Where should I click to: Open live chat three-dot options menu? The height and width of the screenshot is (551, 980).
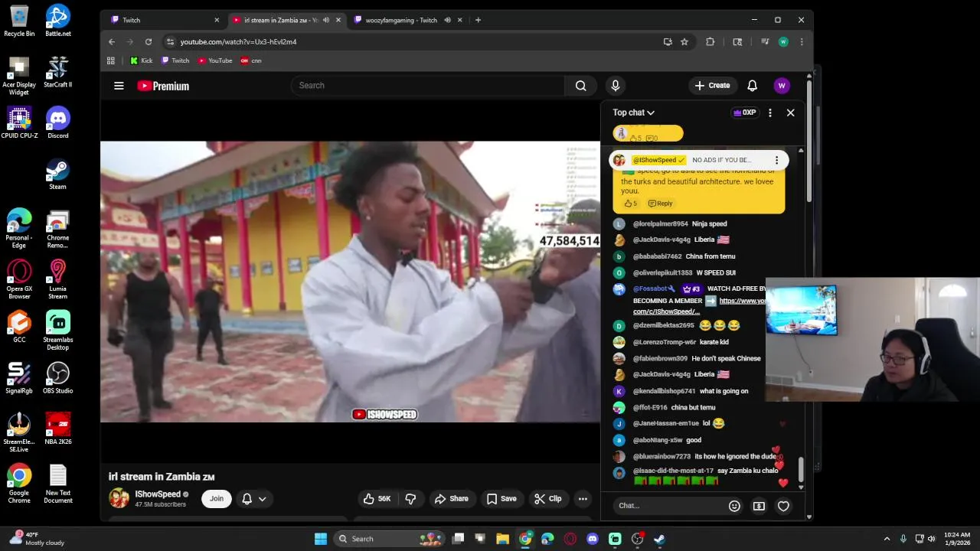coord(769,112)
